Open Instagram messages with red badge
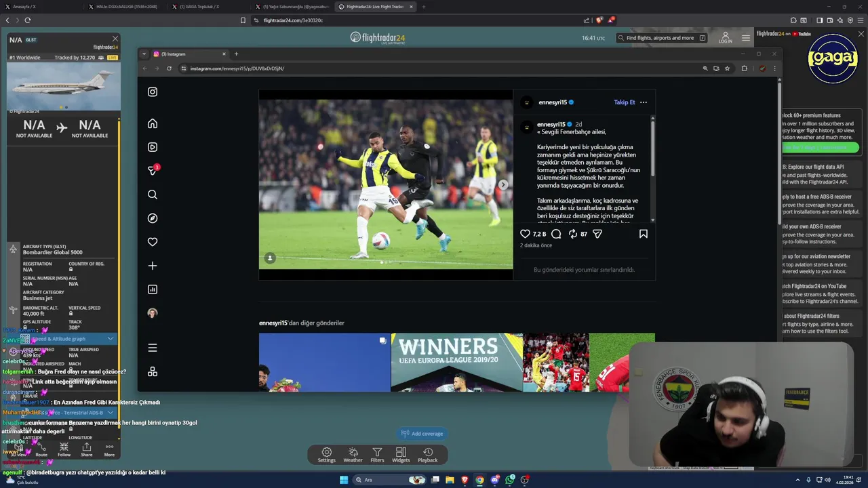 153,171
